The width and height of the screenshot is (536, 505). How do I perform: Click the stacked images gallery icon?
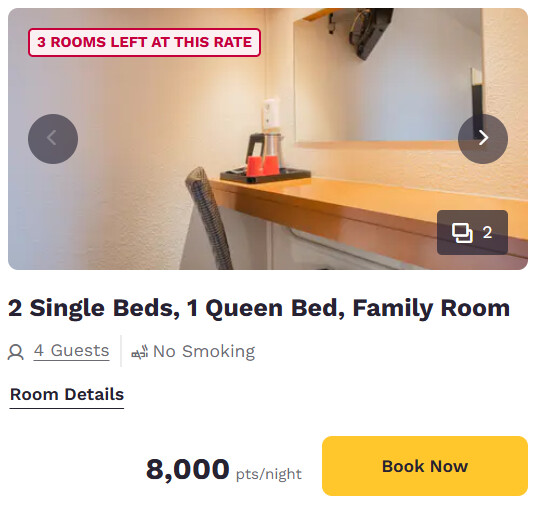(462, 232)
